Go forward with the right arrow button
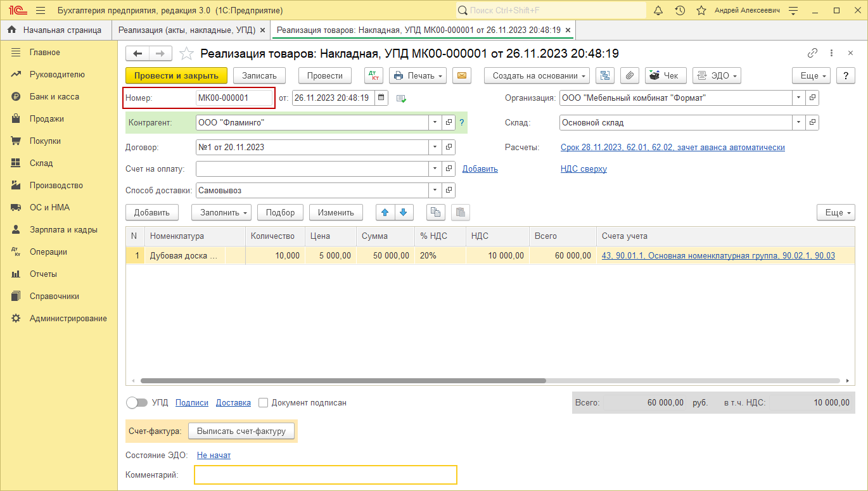 coord(160,54)
